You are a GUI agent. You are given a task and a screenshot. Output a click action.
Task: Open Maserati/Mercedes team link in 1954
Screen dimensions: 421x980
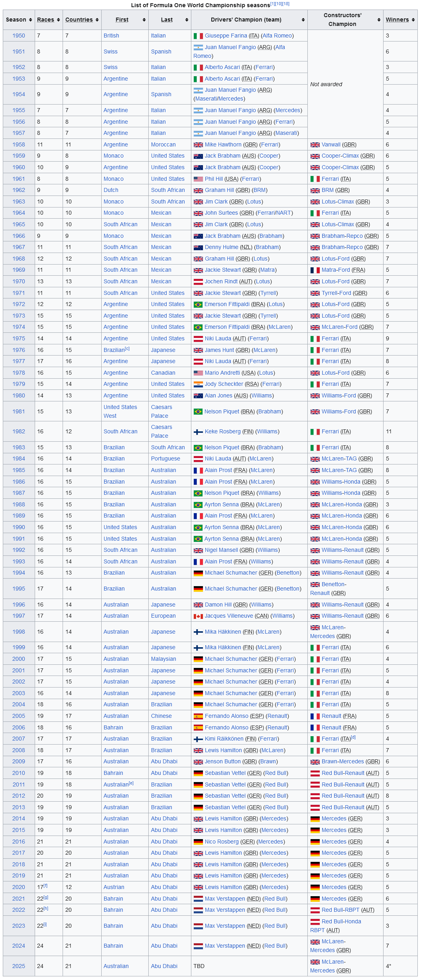(x=219, y=99)
